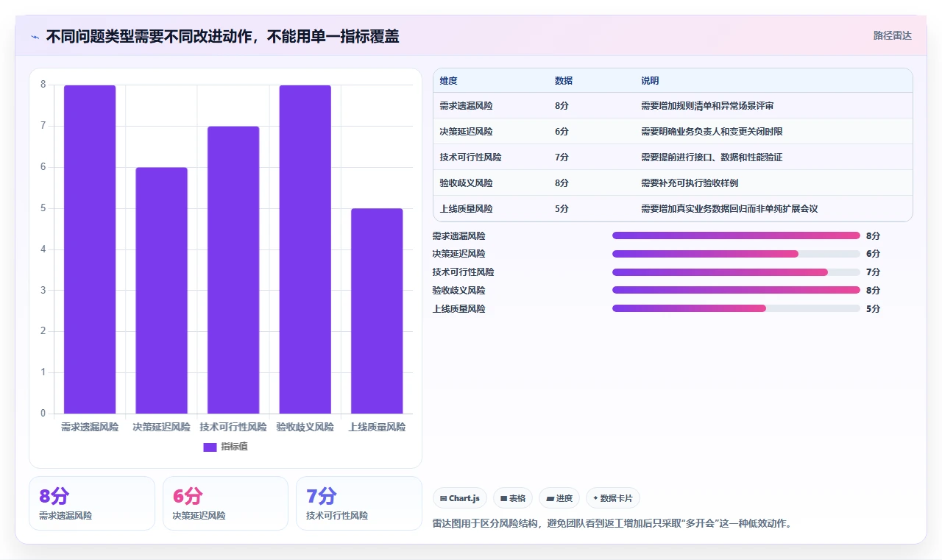Click the 验收歧义风险 label in the progress list
The height and width of the screenshot is (560, 942).
tap(458, 291)
